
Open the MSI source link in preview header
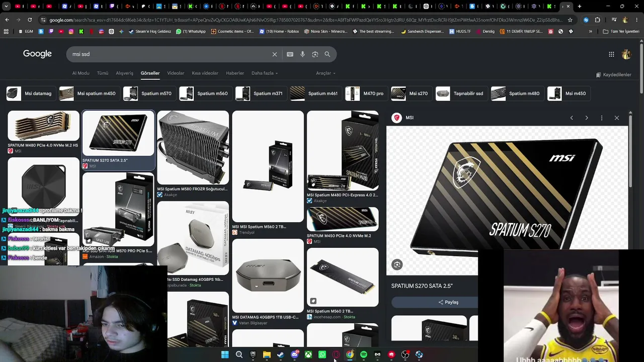[x=403, y=118]
